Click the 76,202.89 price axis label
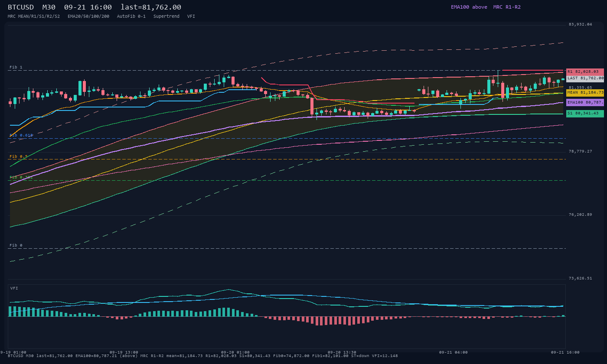 point(581,214)
